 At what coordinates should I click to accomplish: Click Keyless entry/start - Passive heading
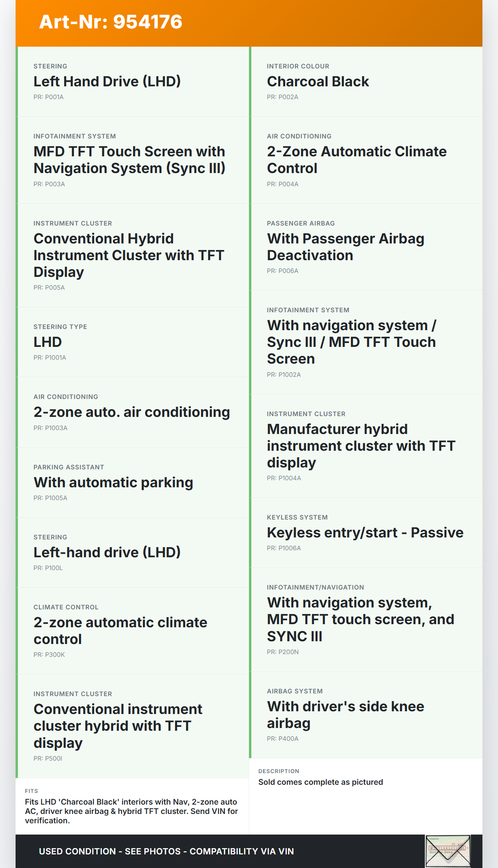pos(365,533)
